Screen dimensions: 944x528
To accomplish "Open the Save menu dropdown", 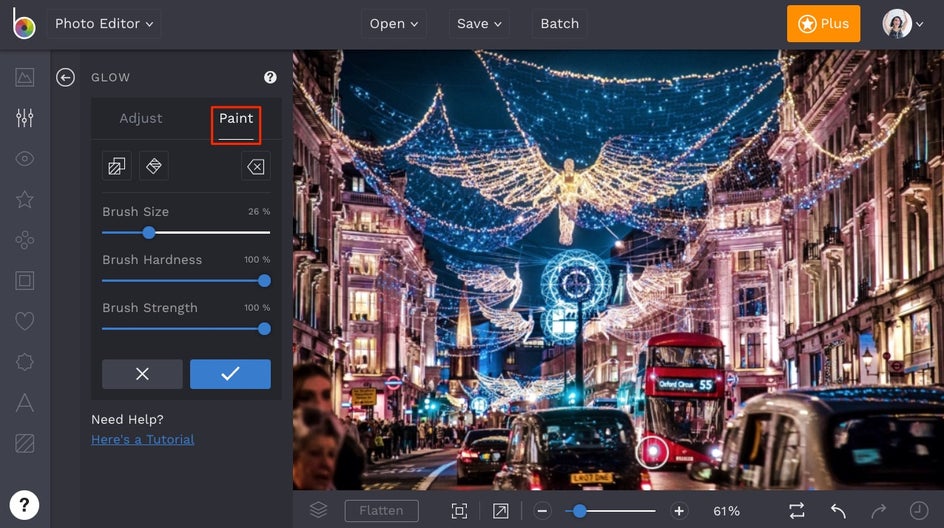I will click(479, 23).
